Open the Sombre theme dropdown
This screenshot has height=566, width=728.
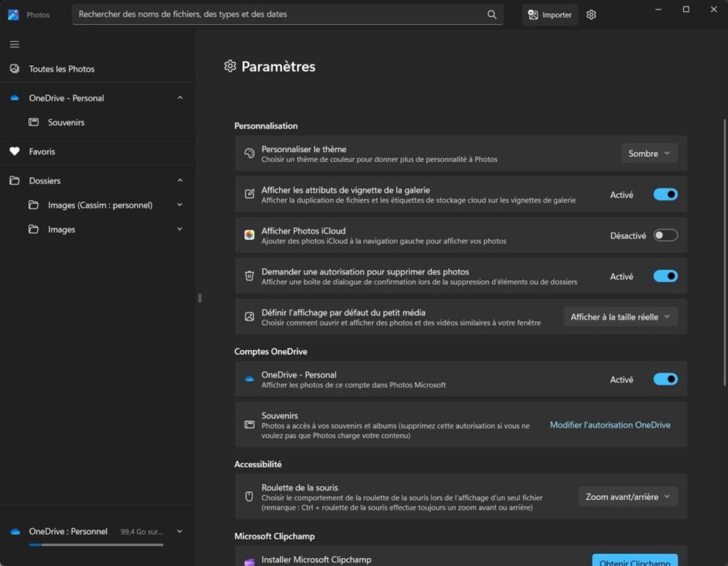click(649, 154)
